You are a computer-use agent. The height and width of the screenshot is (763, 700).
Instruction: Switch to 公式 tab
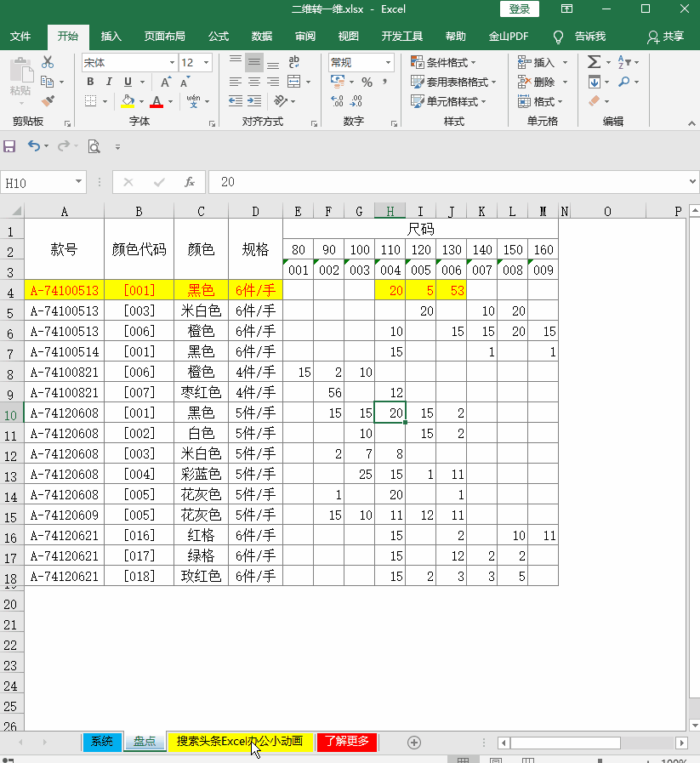pyautogui.click(x=219, y=37)
